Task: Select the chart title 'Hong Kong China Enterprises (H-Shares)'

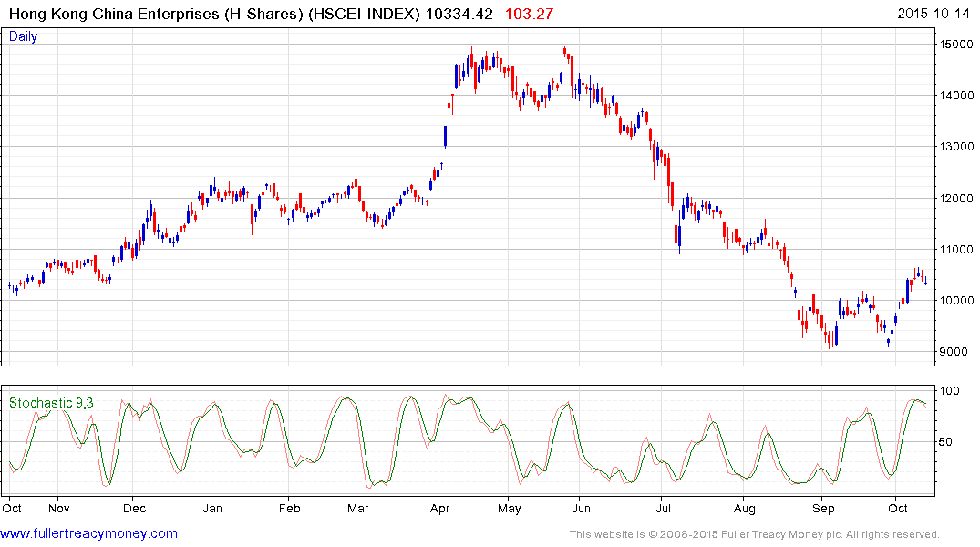Action: (156, 14)
